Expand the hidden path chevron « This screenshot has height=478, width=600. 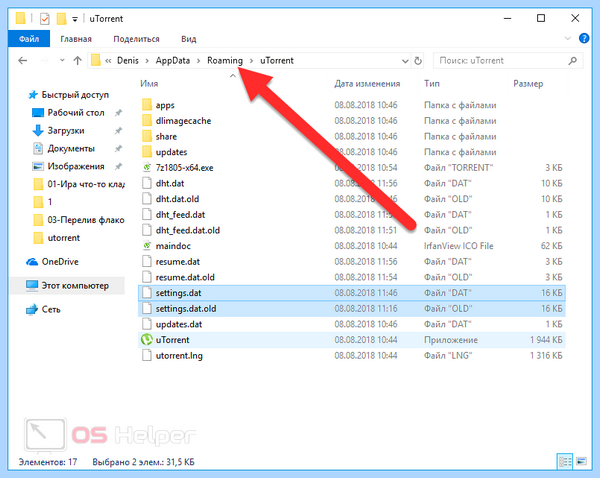point(108,60)
